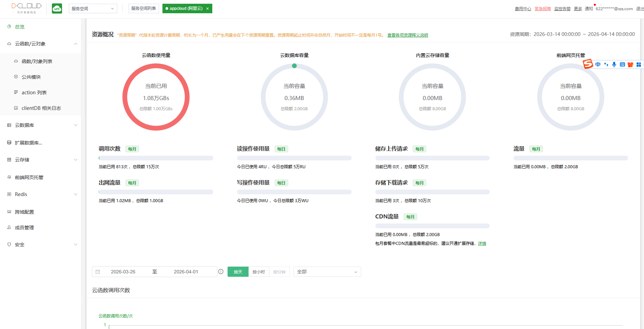Image resolution: width=644 pixels, height=329 pixels.
Task: Switch chart granularity to 按小时
Action: (x=258, y=272)
